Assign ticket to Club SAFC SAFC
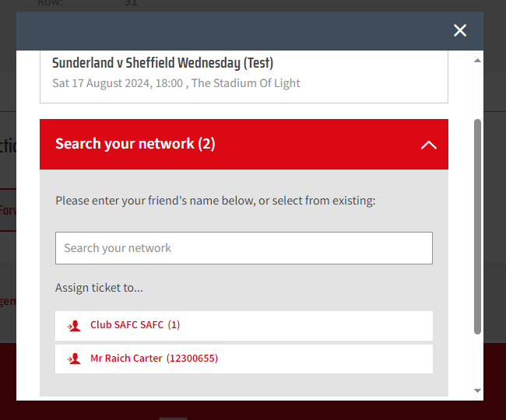 [244, 326]
